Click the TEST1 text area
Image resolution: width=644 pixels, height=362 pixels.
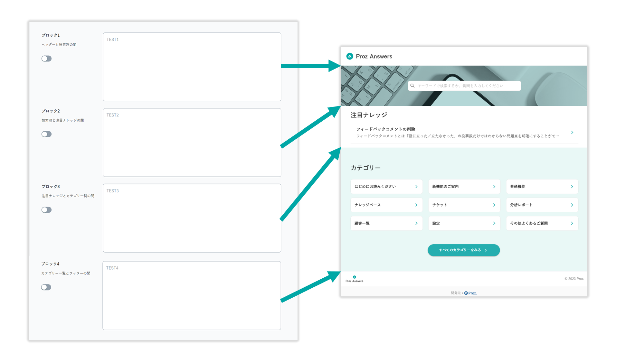click(192, 67)
